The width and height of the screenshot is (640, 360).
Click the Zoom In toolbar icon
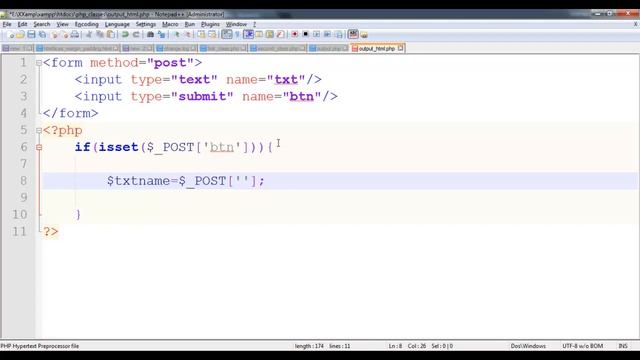pyautogui.click(x=177, y=35)
